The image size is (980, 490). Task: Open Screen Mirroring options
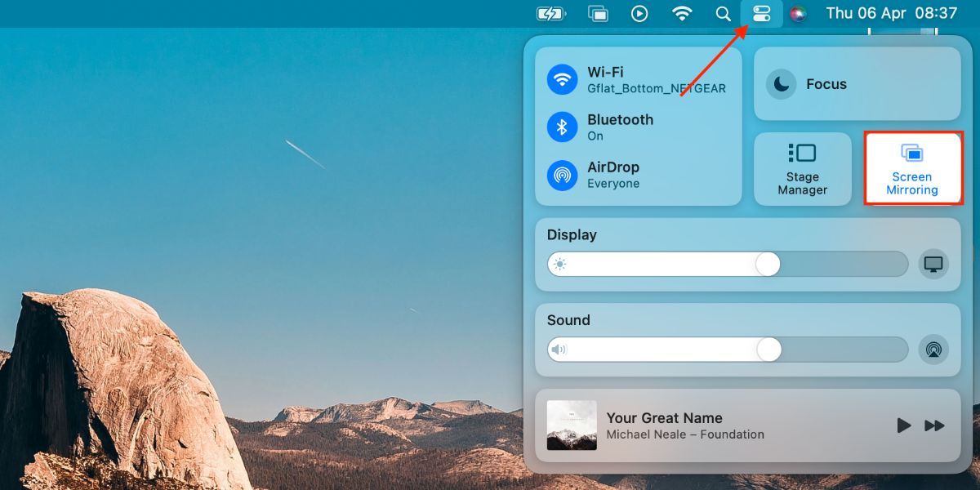tap(912, 168)
